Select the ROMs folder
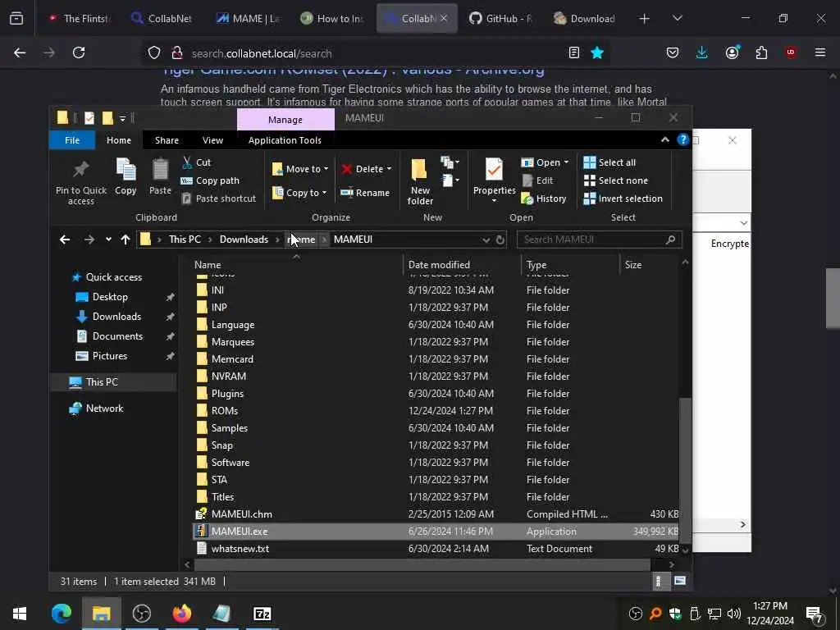840x630 pixels. point(435,411)
